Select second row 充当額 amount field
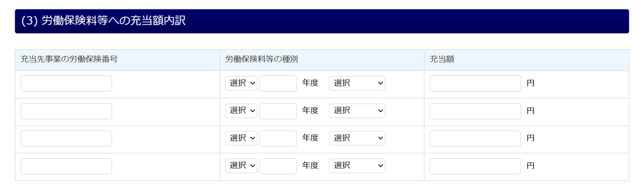Viewport: 644px width, 193px height. [475, 111]
